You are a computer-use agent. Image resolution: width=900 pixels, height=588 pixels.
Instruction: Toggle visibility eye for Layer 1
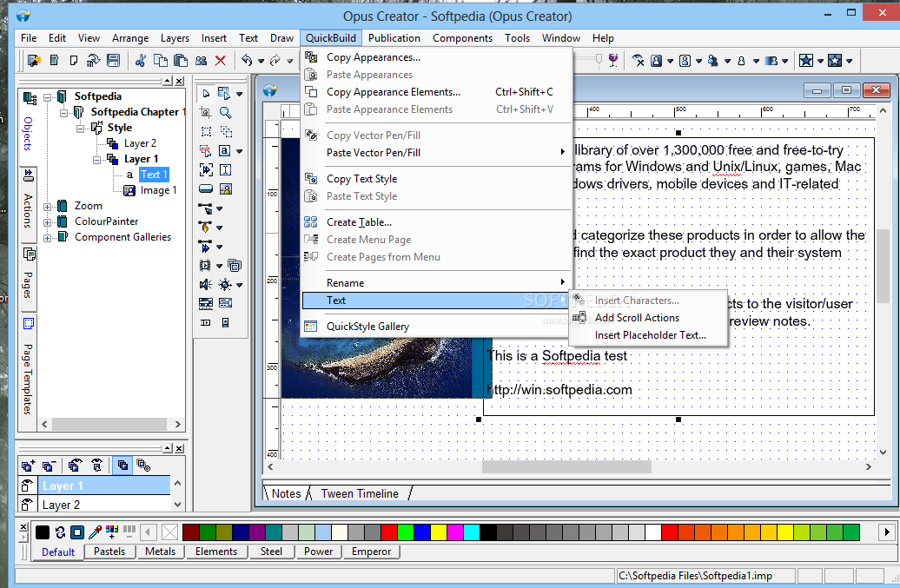26,486
